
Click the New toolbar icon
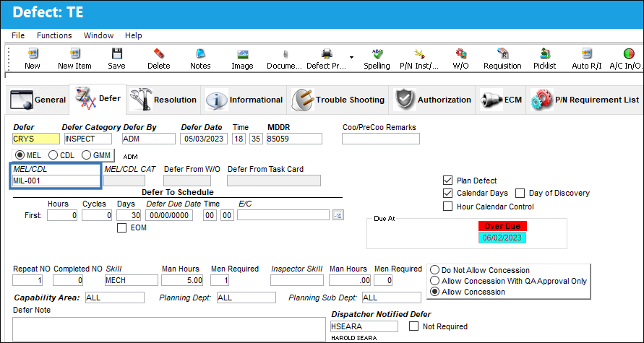click(32, 53)
